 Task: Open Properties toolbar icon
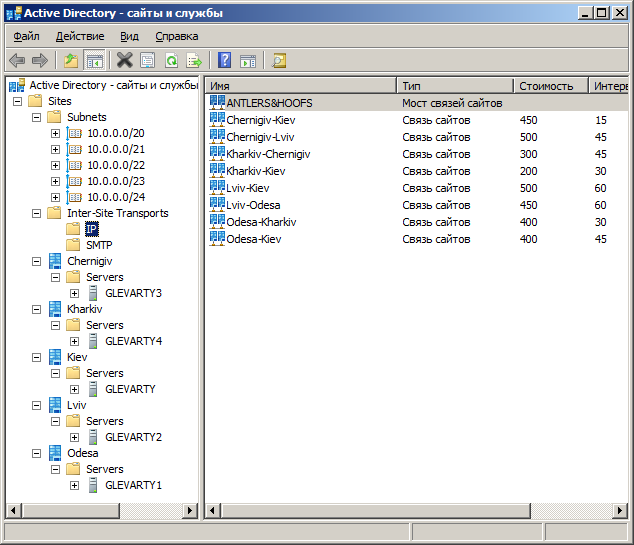point(148,61)
